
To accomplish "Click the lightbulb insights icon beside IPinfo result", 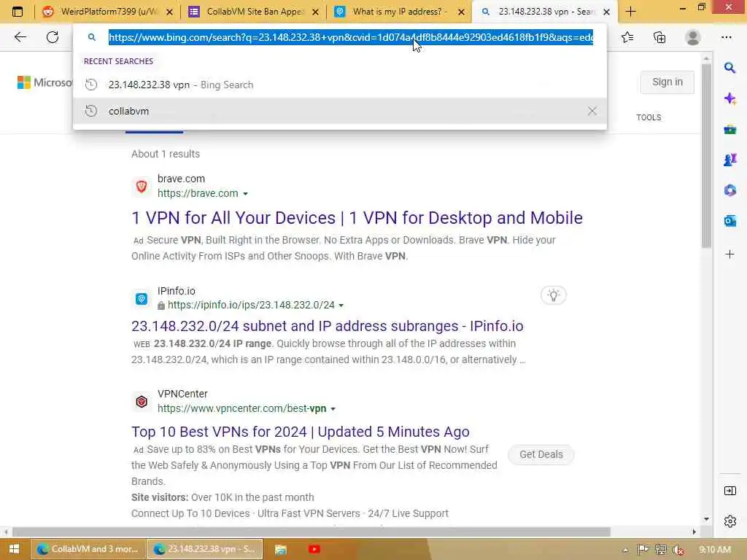I will [553, 295].
